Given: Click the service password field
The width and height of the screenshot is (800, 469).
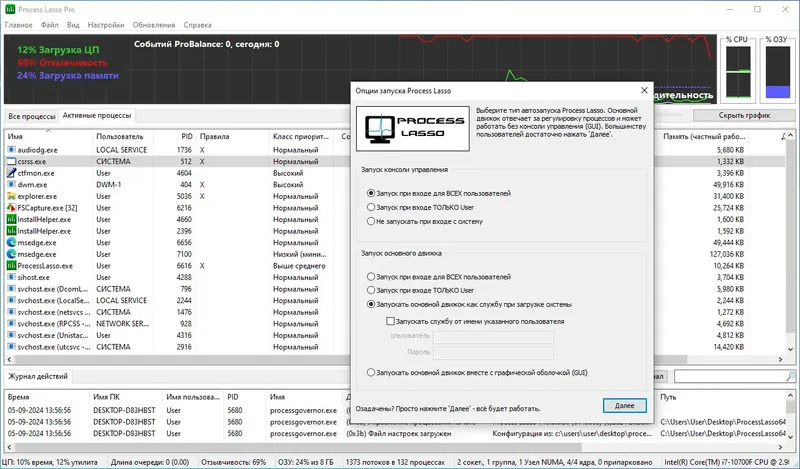Looking at the screenshot, I should tap(493, 353).
